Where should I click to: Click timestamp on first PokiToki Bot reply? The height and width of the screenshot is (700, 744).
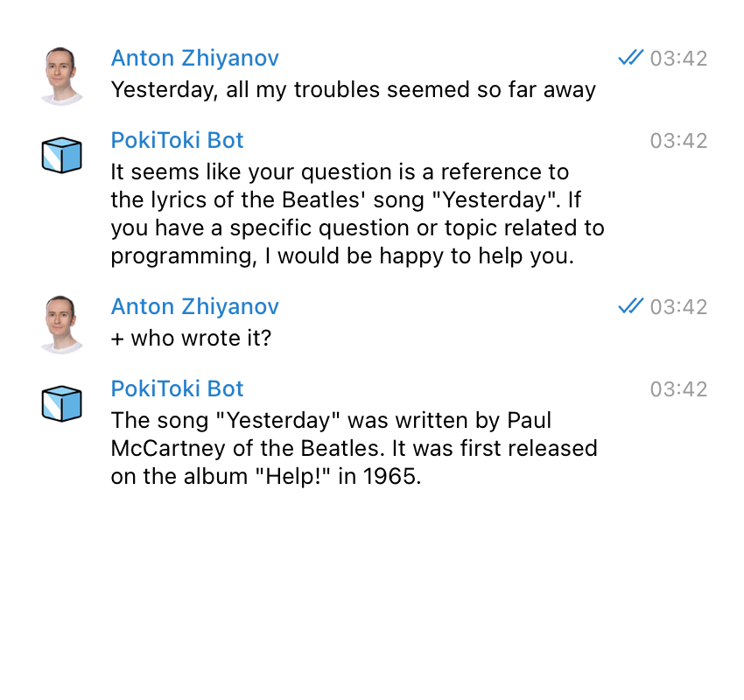pyautogui.click(x=678, y=141)
